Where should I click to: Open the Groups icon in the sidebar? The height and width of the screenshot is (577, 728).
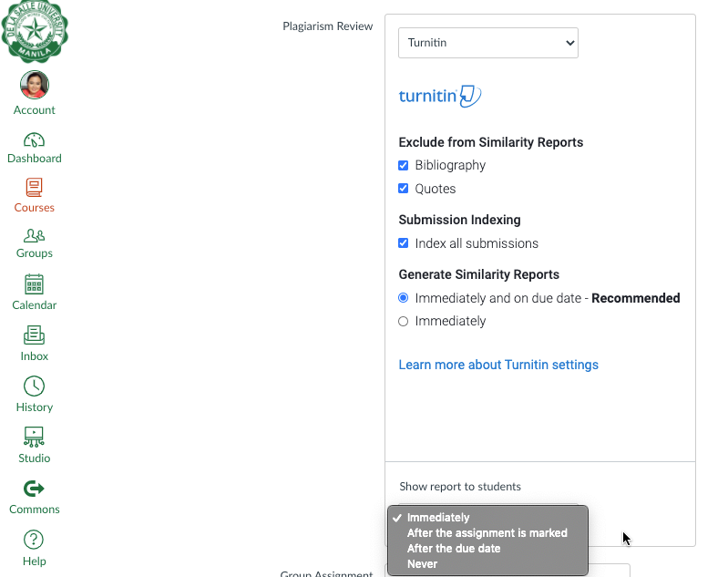(x=34, y=235)
